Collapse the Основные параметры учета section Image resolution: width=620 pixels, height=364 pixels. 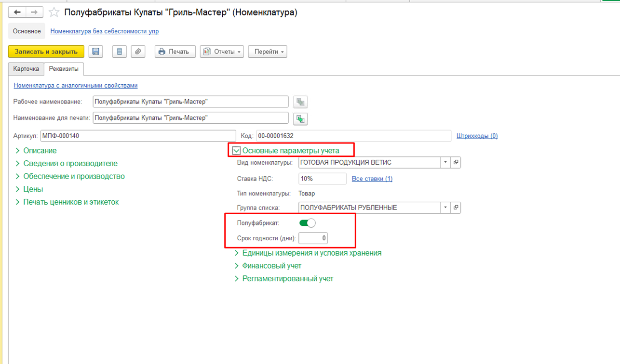236,151
